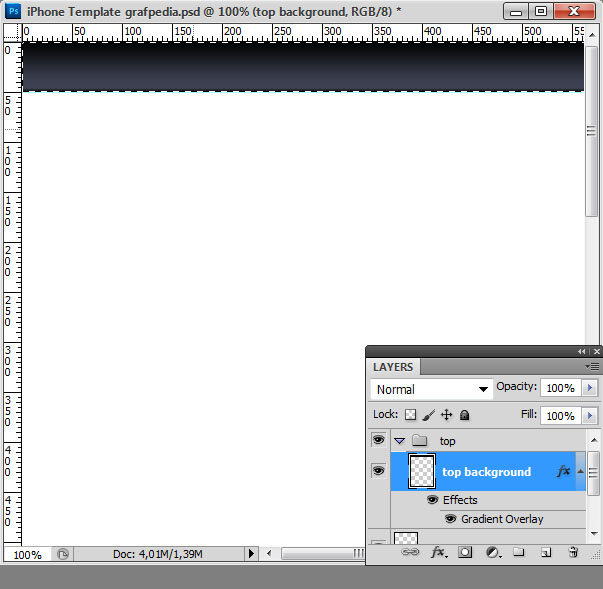
Task: Click the layers list scroll down arrow
Action: [x=594, y=533]
